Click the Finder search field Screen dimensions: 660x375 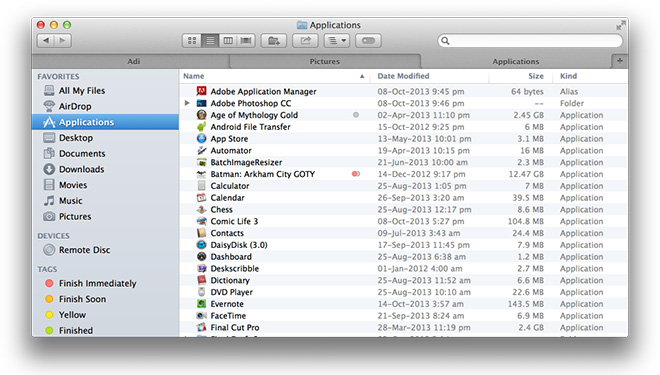(x=530, y=40)
